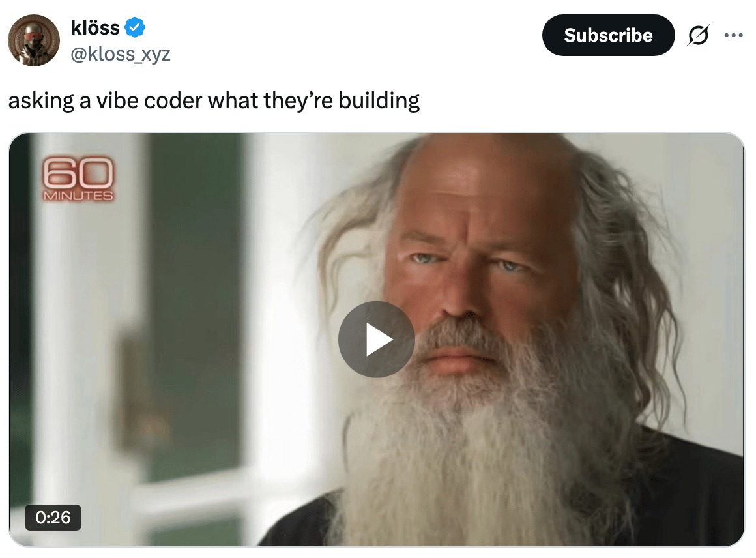Click the word "asking" in tweet text
756x558 pixels.
pyautogui.click(x=41, y=101)
